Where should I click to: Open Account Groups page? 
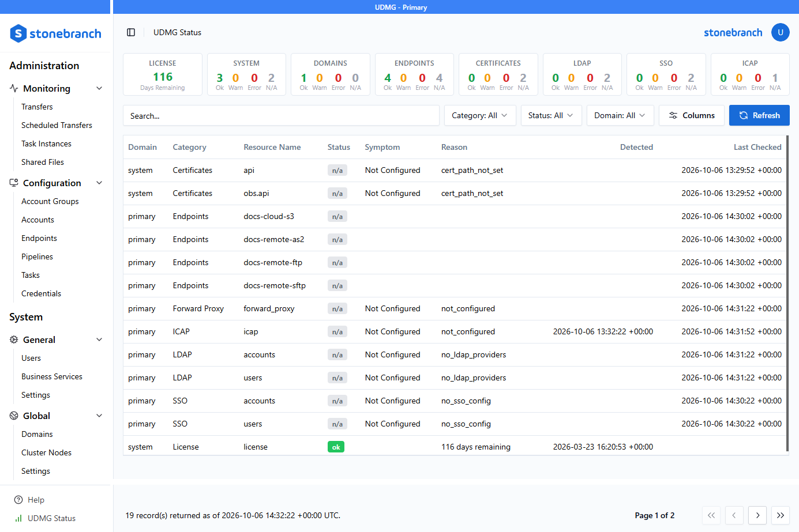[50, 201]
